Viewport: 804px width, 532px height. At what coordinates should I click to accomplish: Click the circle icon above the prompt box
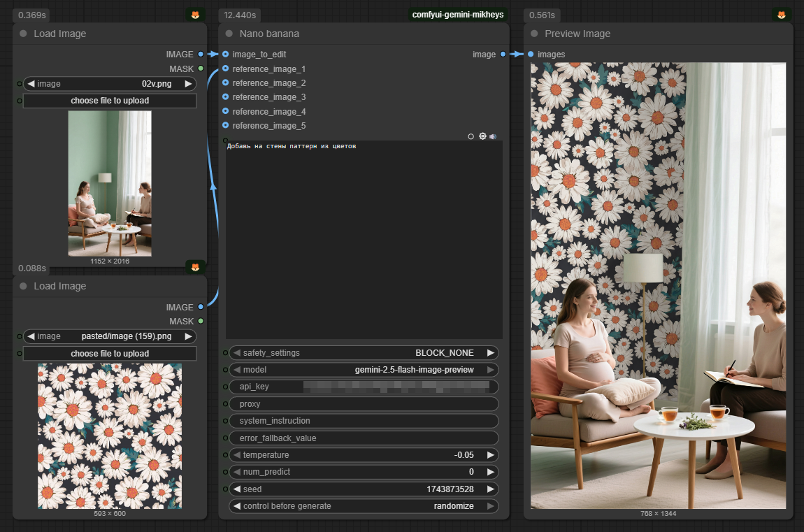471,136
